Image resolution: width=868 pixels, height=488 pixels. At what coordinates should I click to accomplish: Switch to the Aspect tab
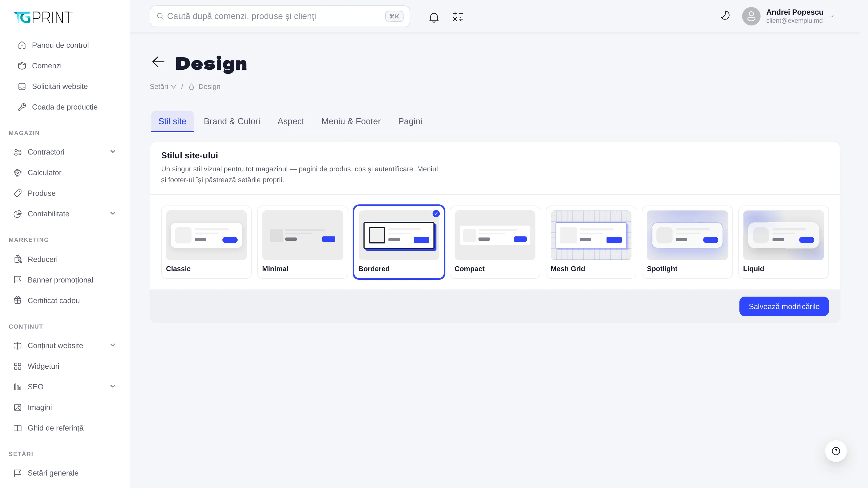[x=291, y=121]
